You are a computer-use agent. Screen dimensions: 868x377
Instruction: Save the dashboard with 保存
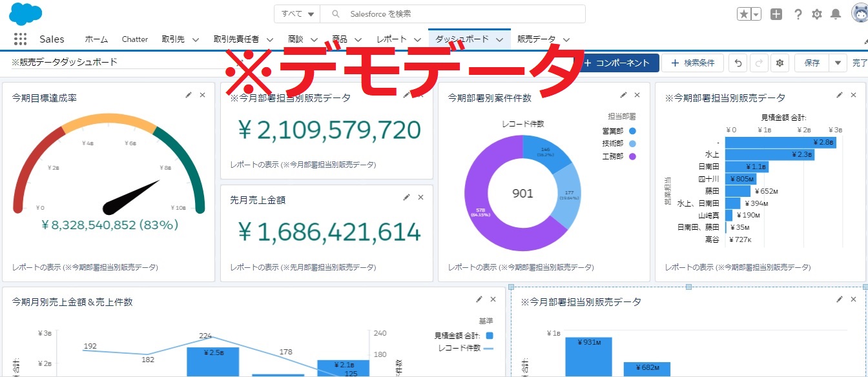pyautogui.click(x=812, y=63)
